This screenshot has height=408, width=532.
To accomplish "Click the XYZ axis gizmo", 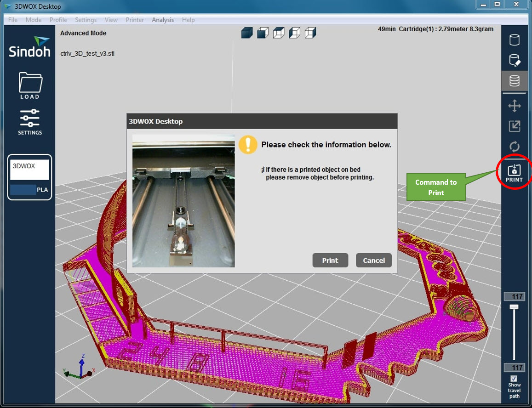I will 80,367.
